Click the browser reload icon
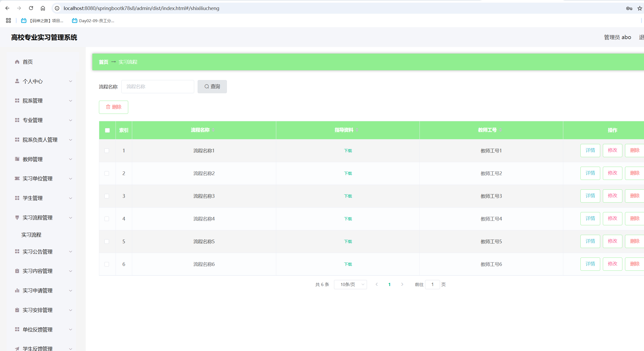The width and height of the screenshot is (644, 351). point(31,8)
